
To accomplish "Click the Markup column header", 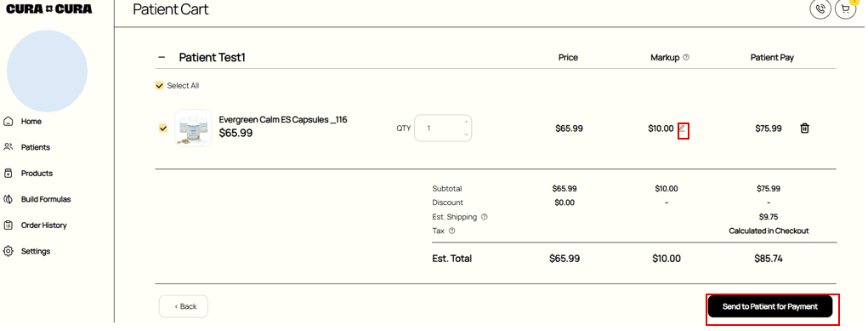I will 665,57.
